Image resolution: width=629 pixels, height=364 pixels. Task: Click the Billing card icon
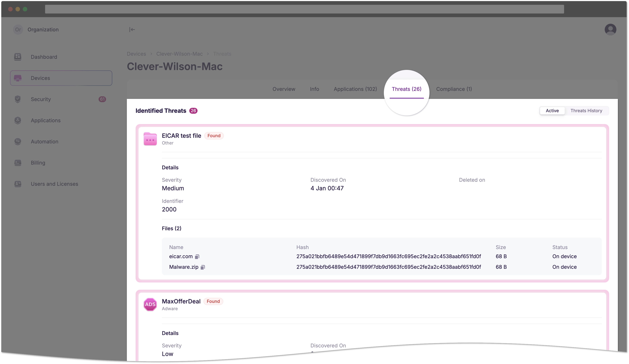coord(18,163)
